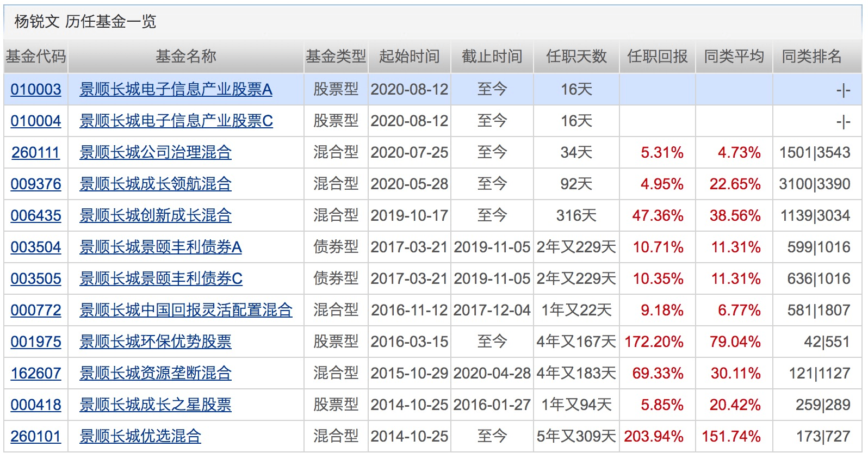The height and width of the screenshot is (459, 868).
Task: Click the 基金名称 column header
Action: point(186,57)
